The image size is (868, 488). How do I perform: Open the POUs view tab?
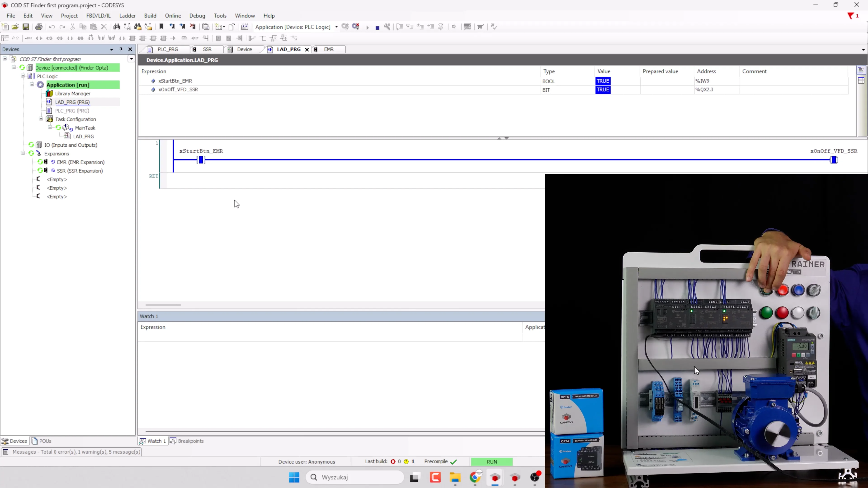(41, 441)
